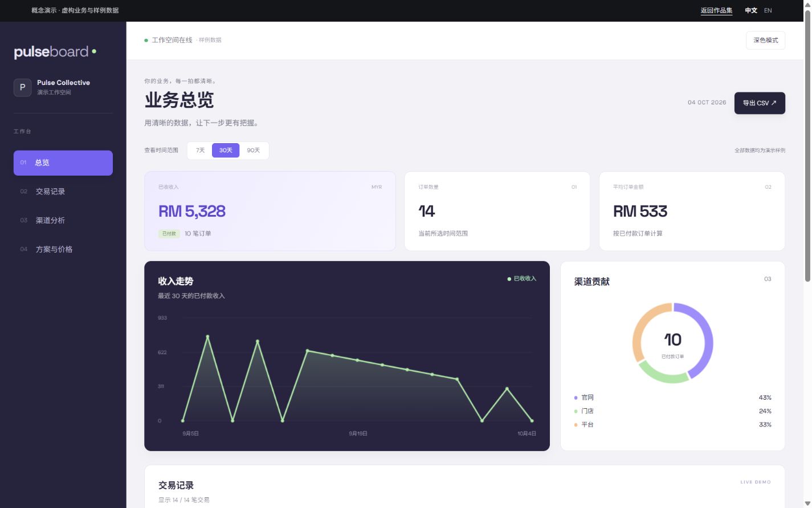Click the 业务总览 page heading
Image resolution: width=812 pixels, height=508 pixels.
179,100
